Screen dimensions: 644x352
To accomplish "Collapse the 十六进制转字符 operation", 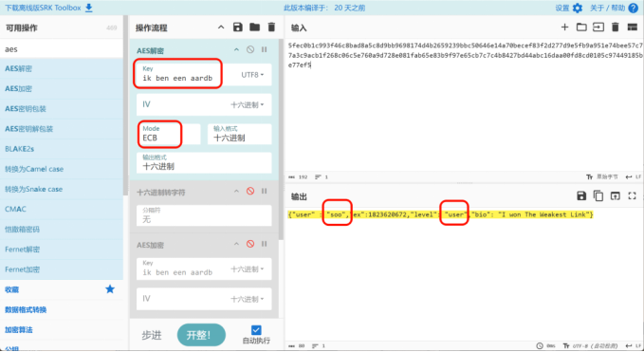I will click(236, 191).
